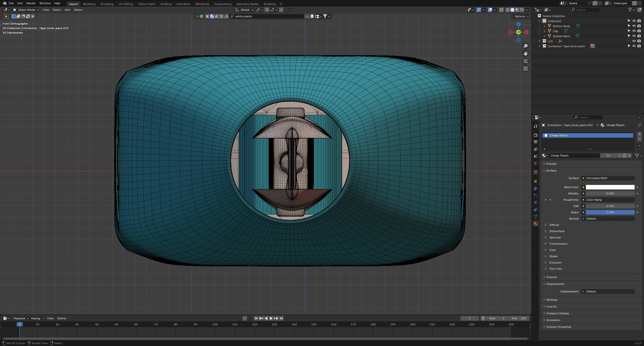Image resolution: width=644 pixels, height=346 pixels.
Task: Switch to the Modeling workspace tab
Action: 89,4
